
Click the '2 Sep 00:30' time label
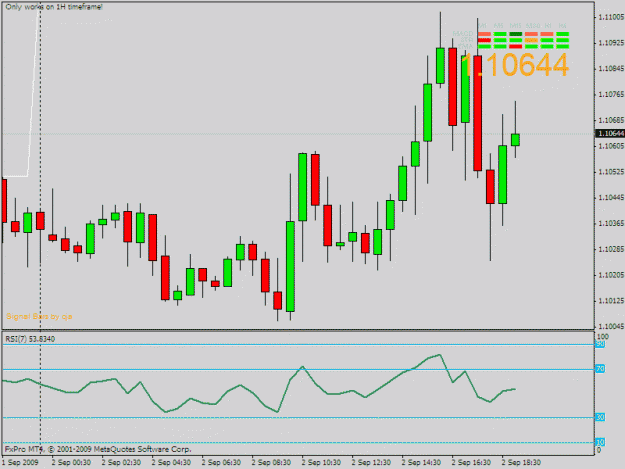[x=71, y=463]
